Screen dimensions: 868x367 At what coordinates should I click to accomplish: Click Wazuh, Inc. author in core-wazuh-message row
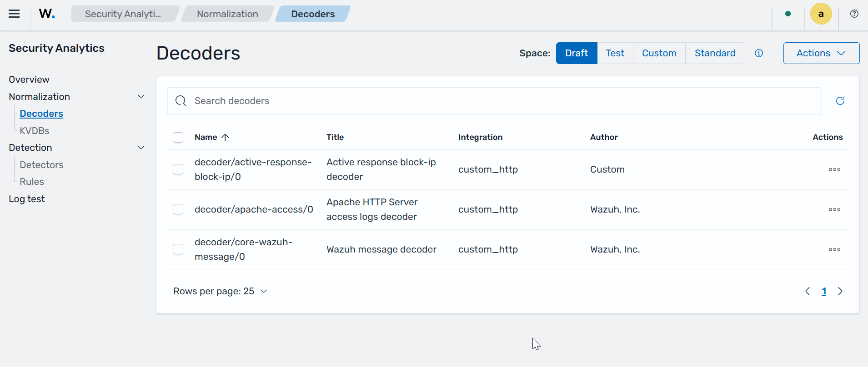615,249
